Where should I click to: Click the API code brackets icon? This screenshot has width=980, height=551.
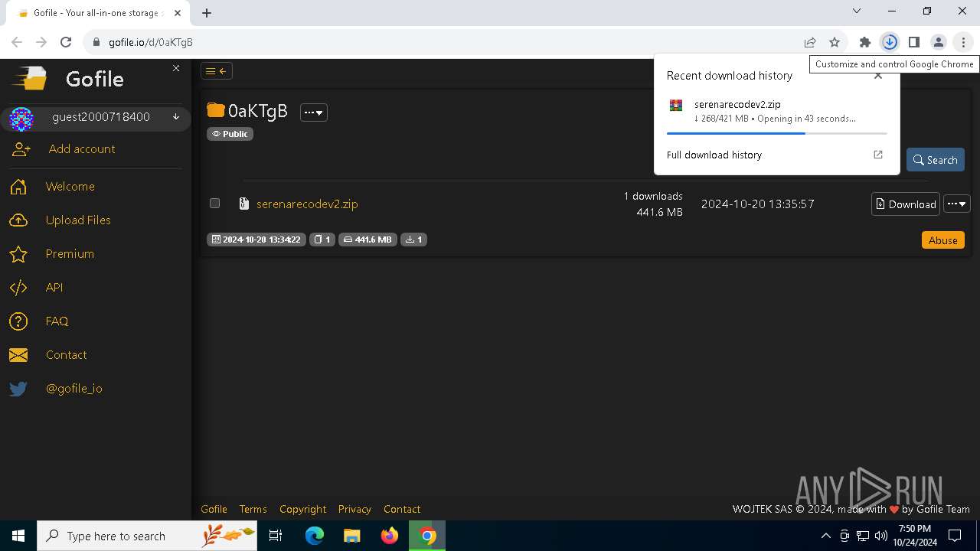18,288
